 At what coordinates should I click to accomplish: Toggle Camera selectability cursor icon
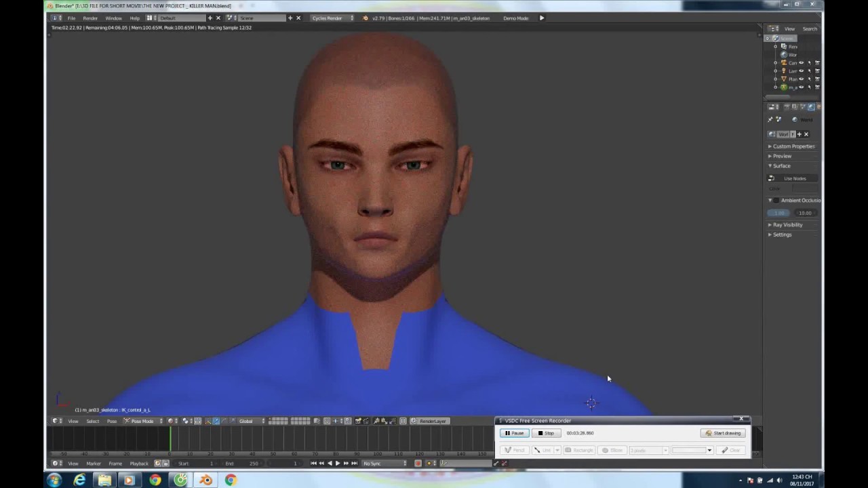pos(809,63)
